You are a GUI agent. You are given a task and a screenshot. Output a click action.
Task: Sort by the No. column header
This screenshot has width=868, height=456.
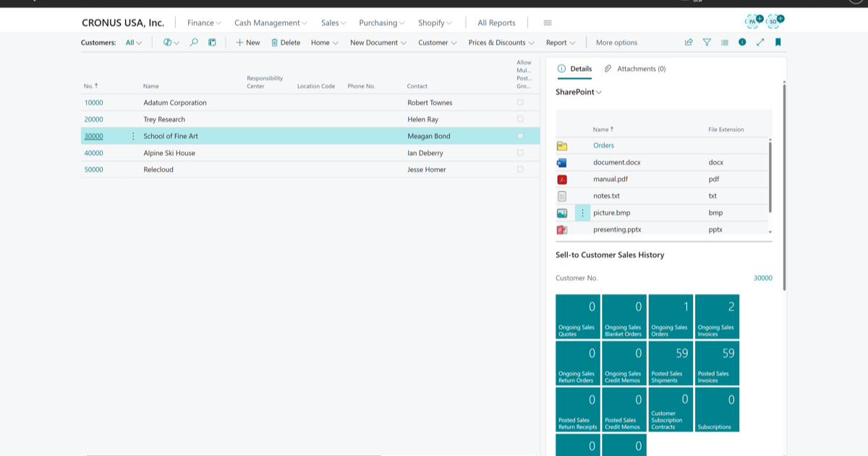click(91, 86)
